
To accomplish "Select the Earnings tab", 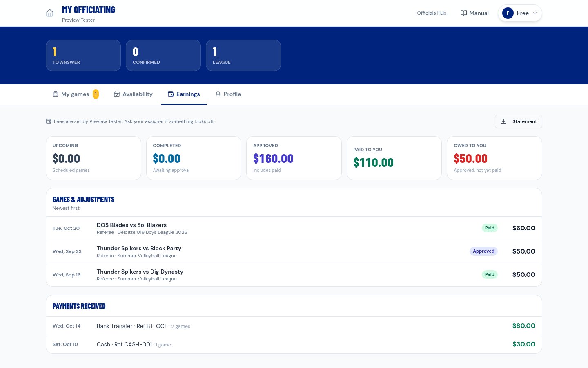I will pyautogui.click(x=184, y=94).
